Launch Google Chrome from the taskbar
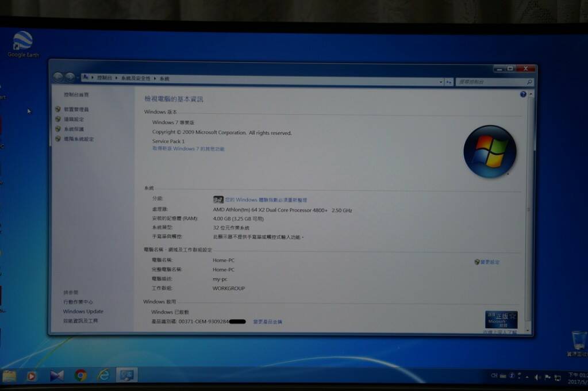This screenshot has height=391, width=588. [80, 375]
